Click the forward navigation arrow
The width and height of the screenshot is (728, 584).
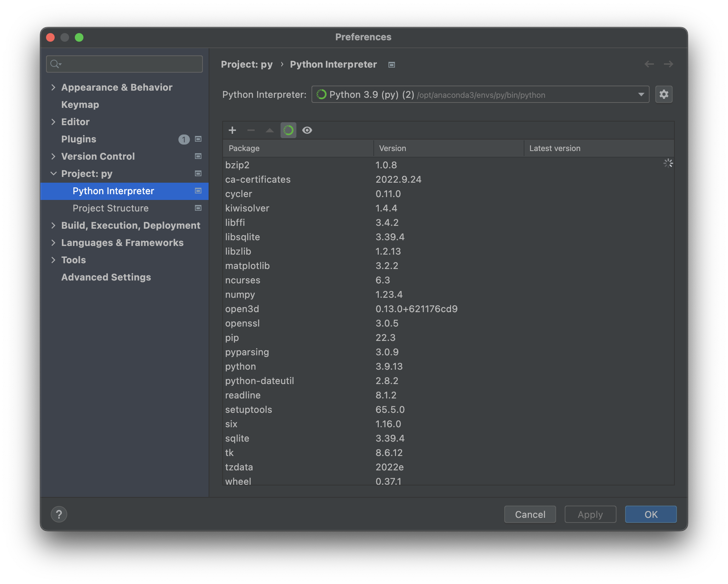[x=668, y=64]
